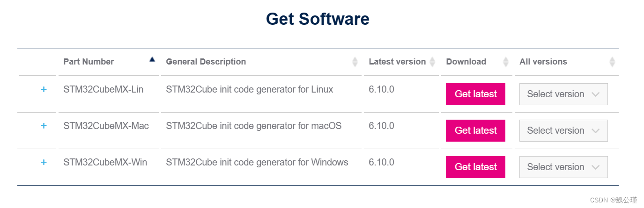Click the STM32CubeMX-Win part number text

coord(105,162)
